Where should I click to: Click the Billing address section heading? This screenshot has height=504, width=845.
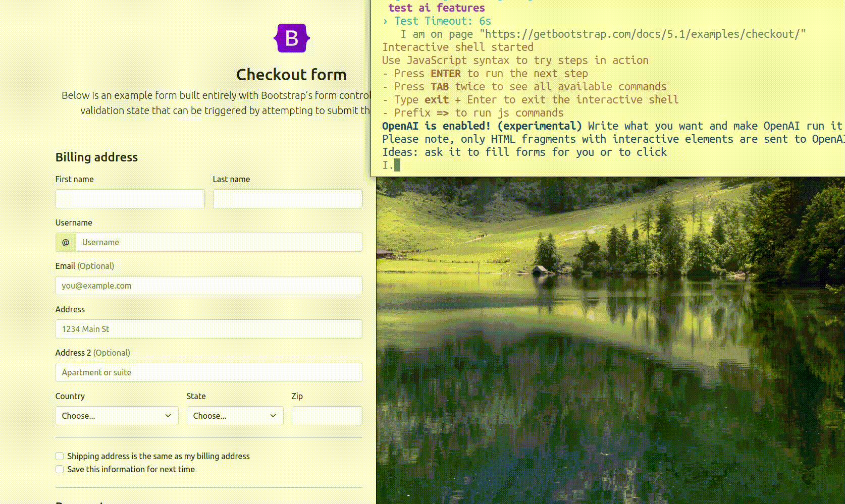point(96,157)
